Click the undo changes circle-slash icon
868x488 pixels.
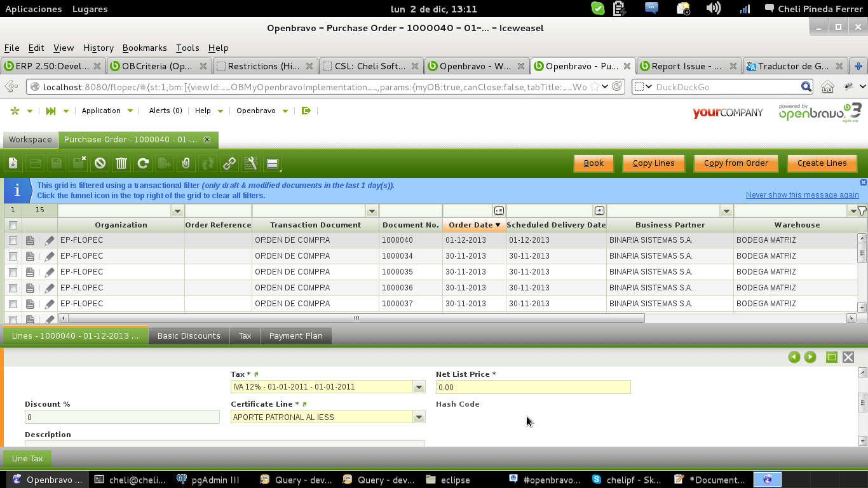[100, 163]
